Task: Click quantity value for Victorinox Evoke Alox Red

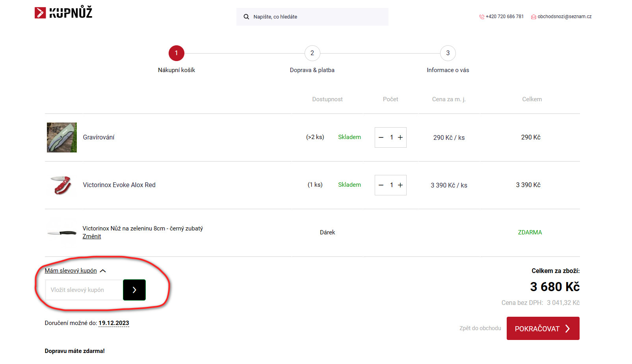Action: click(391, 185)
